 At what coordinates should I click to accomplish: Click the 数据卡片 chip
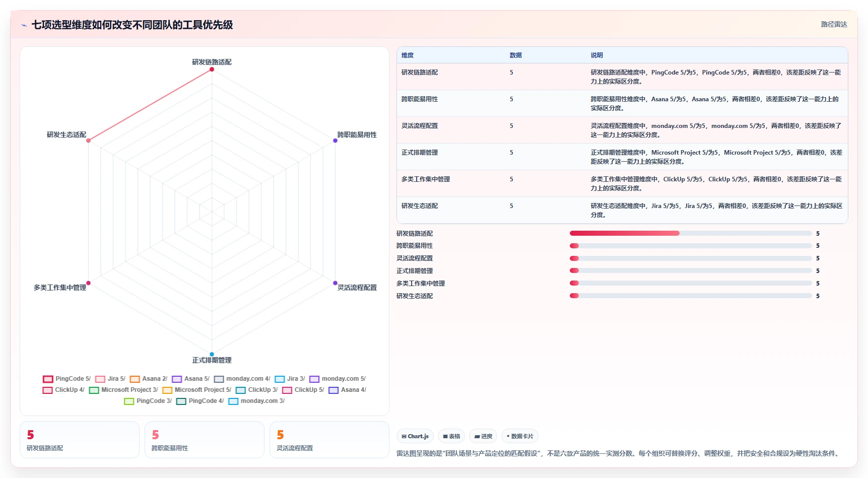coord(519,436)
